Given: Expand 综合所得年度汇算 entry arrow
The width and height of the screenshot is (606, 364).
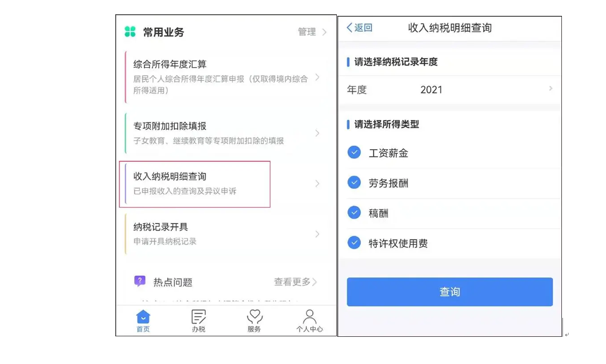Looking at the screenshot, I should click(x=317, y=77).
